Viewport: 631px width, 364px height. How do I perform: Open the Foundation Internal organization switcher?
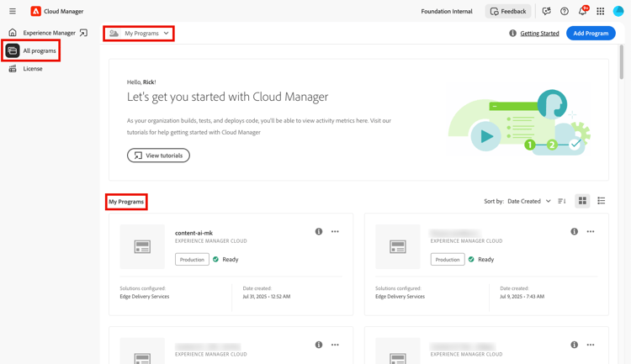point(446,11)
